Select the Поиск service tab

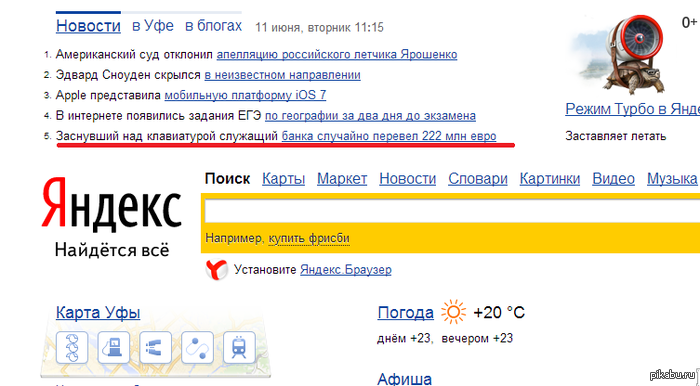(x=227, y=179)
